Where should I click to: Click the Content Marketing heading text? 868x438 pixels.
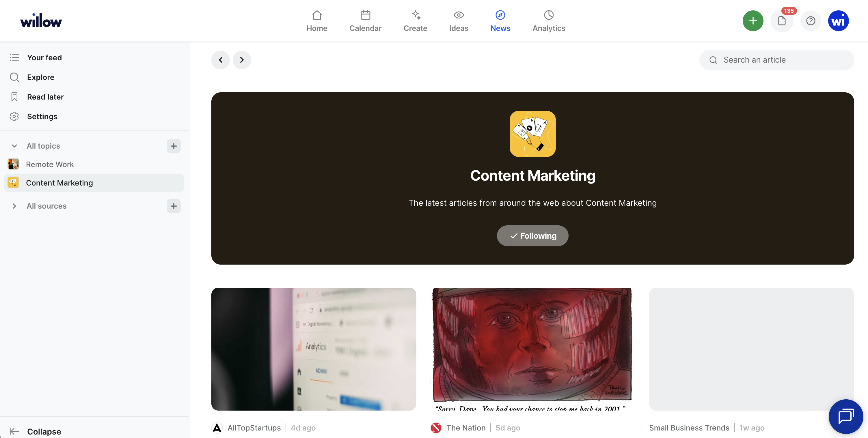pos(532,175)
